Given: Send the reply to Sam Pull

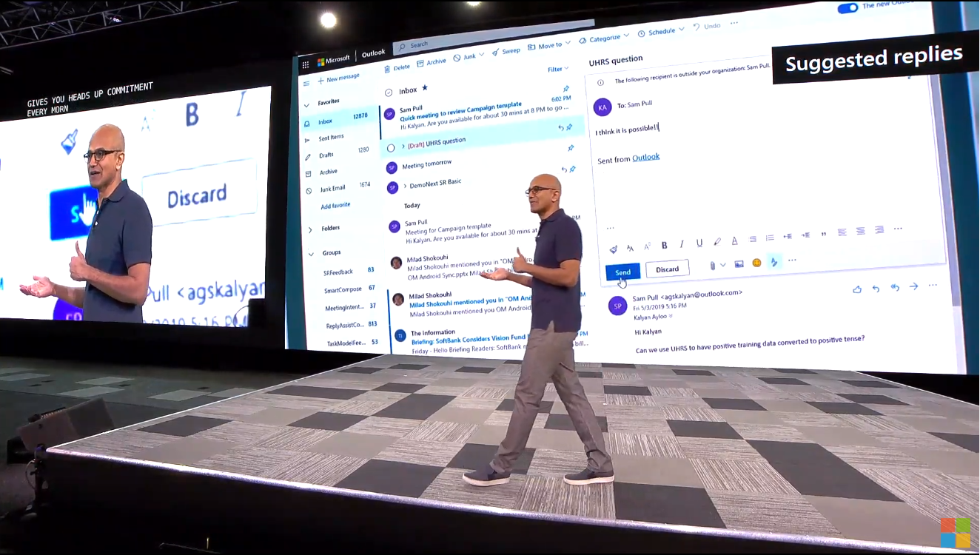Looking at the screenshot, I should (622, 272).
